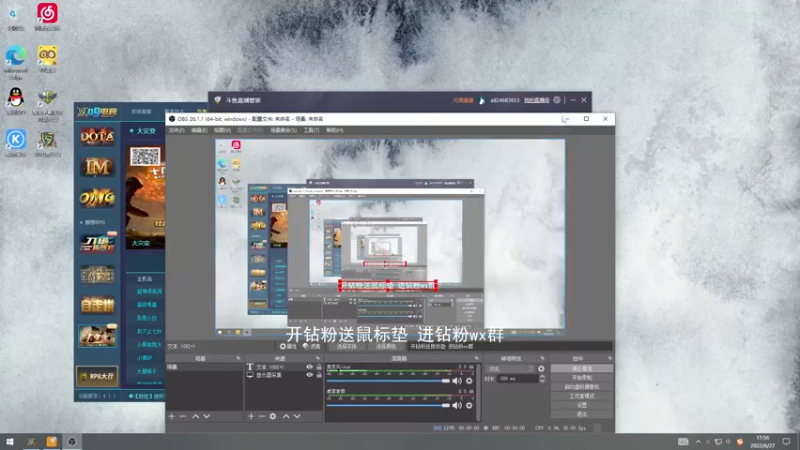Image resolution: width=800 pixels, height=450 pixels.
Task: Select DOTA in 09 platform sidebar
Action: pos(97,136)
